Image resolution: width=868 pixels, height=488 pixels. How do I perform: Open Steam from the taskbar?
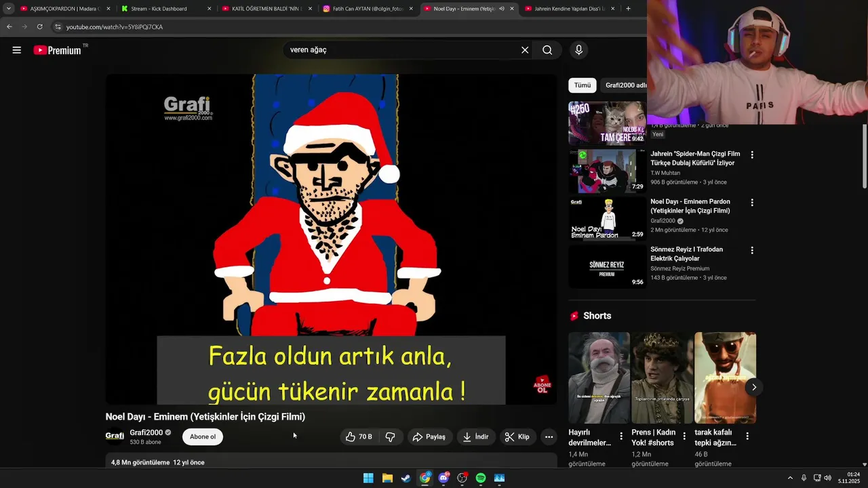[406, 478]
